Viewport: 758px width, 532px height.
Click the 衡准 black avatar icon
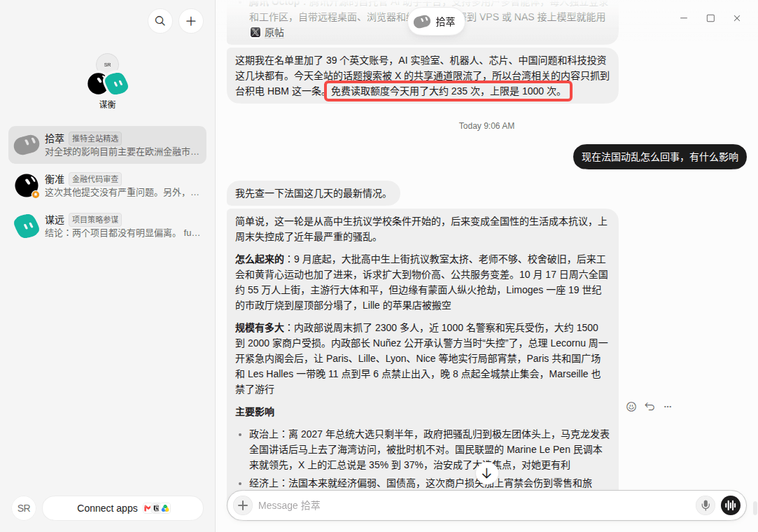pyautogui.click(x=27, y=185)
